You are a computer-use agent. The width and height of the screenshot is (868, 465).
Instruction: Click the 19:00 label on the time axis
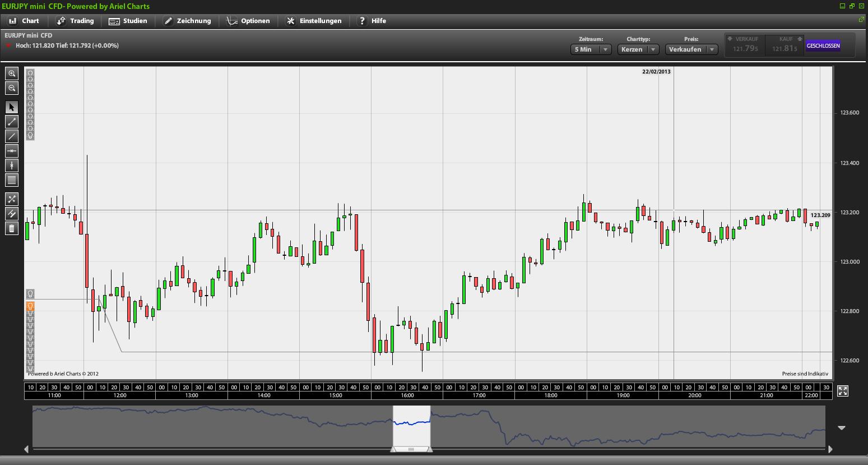pos(623,395)
